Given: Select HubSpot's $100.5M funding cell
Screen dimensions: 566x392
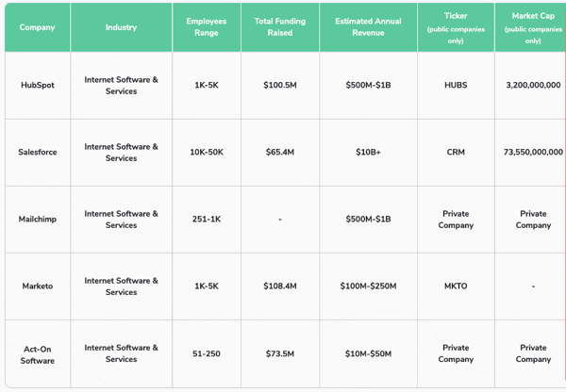Looking at the screenshot, I should tap(279, 85).
